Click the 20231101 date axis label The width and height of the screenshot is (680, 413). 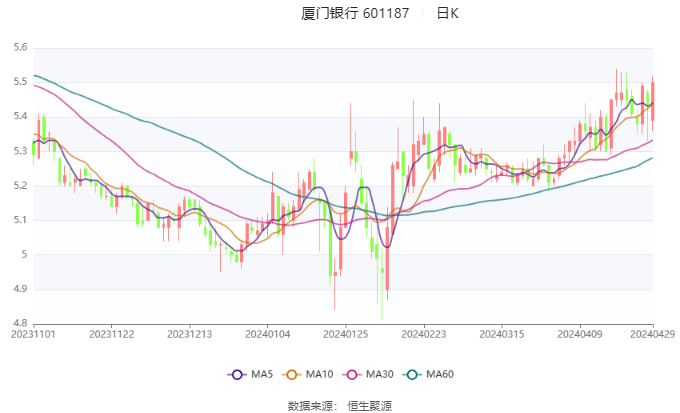click(33, 334)
